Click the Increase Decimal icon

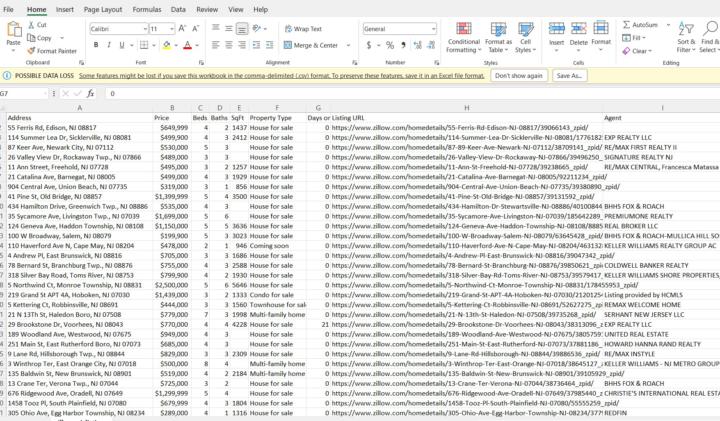click(417, 45)
